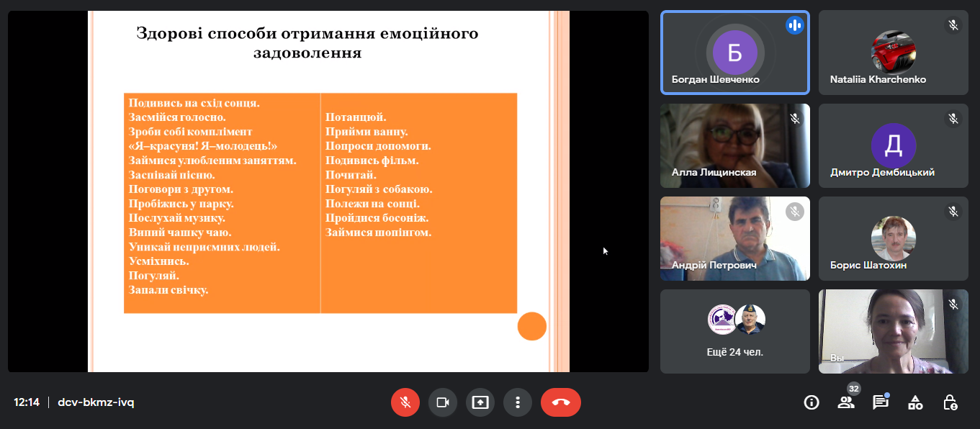Viewport: 980px width, 429px height.
Task: Click the present screen button
Action: point(480,402)
